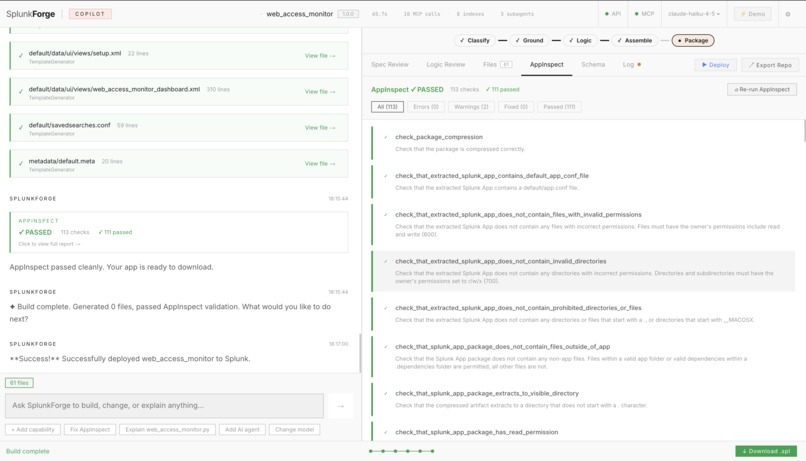This screenshot has height=461, width=806.
Task: Switch to the Files tab
Action: [497, 65]
